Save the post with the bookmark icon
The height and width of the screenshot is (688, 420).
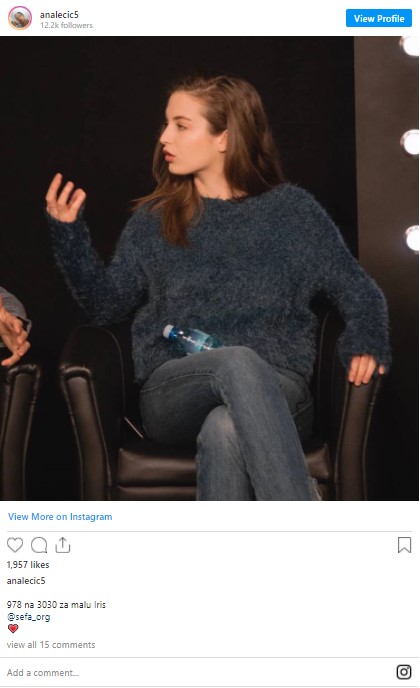pyautogui.click(x=404, y=545)
